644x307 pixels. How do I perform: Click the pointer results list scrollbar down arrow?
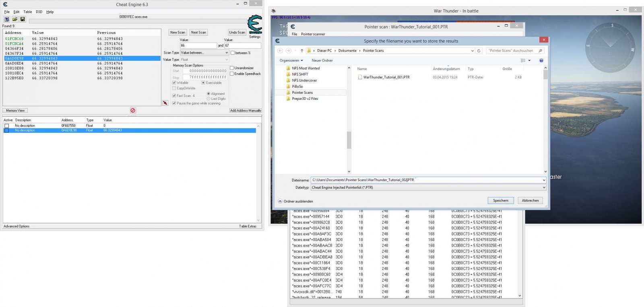[520, 296]
